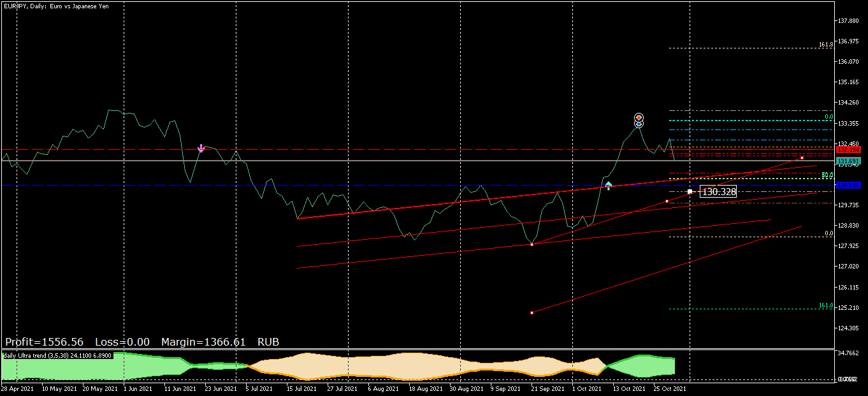Select trendline anchor point at Sep 2021 low
The width and height of the screenshot is (868, 396).
point(532,244)
